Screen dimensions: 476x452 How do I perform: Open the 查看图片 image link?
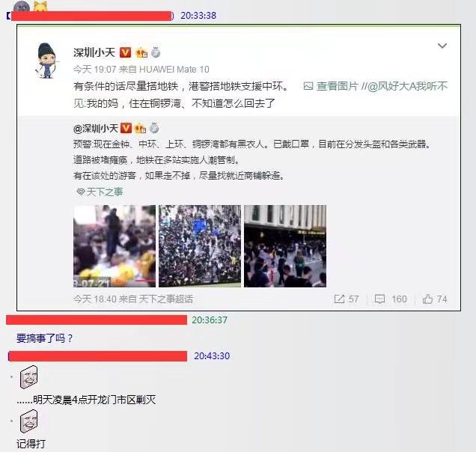tap(331, 86)
